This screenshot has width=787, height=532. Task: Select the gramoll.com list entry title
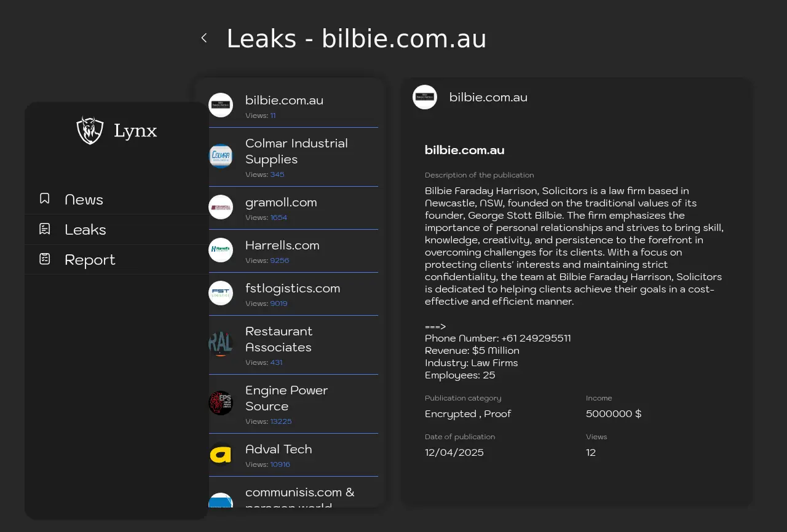point(281,202)
